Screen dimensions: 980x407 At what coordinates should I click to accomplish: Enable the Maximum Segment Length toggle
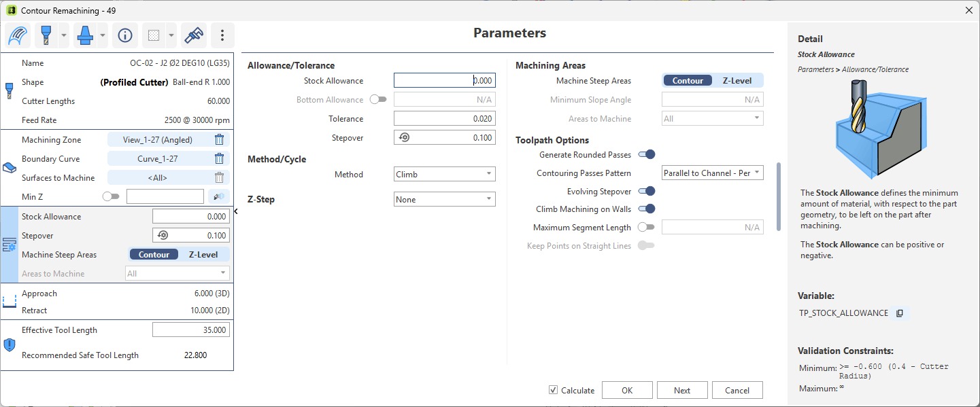[x=646, y=227]
